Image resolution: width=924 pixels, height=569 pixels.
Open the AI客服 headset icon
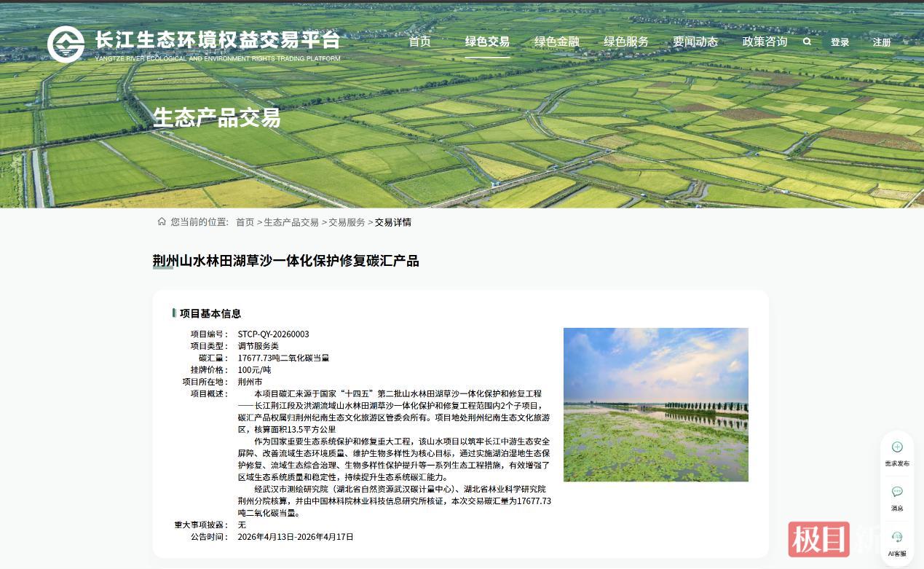pos(897,537)
